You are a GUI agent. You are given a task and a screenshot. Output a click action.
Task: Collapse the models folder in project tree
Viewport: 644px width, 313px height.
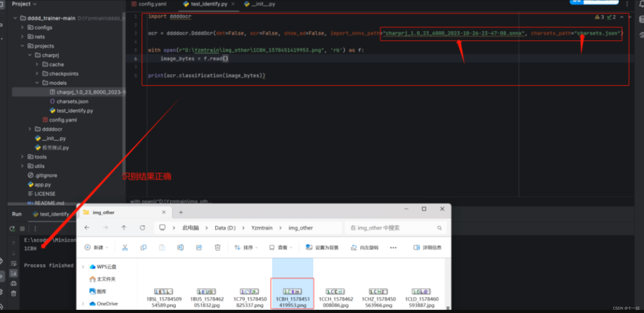(37, 83)
